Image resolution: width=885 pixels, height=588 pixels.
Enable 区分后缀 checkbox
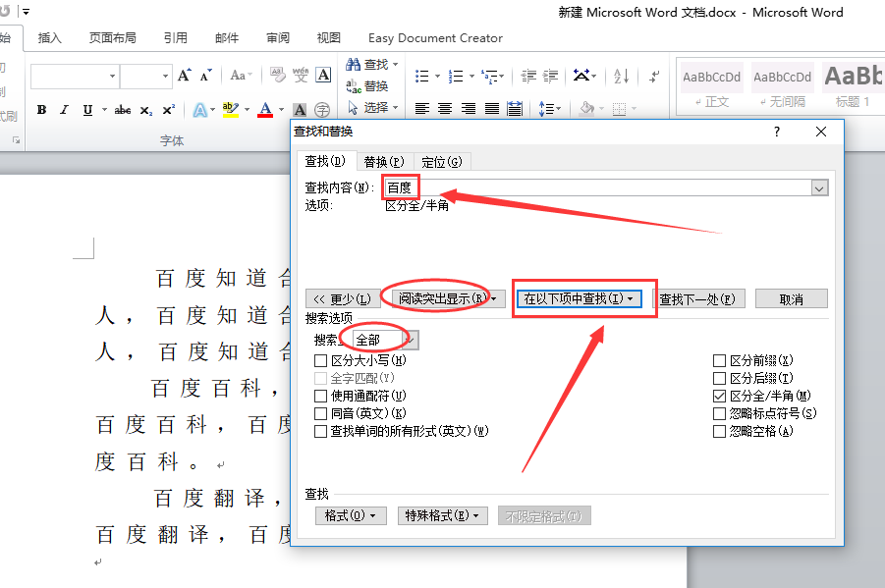719,378
